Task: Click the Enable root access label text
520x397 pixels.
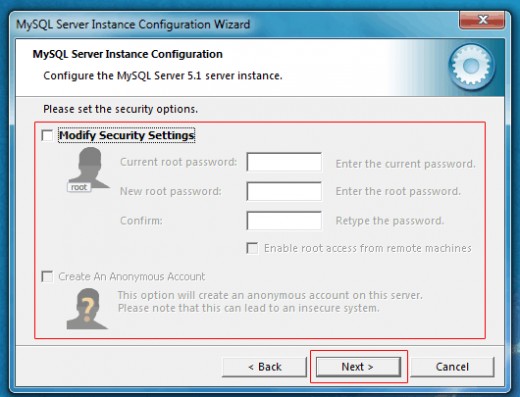Action: [x=368, y=248]
